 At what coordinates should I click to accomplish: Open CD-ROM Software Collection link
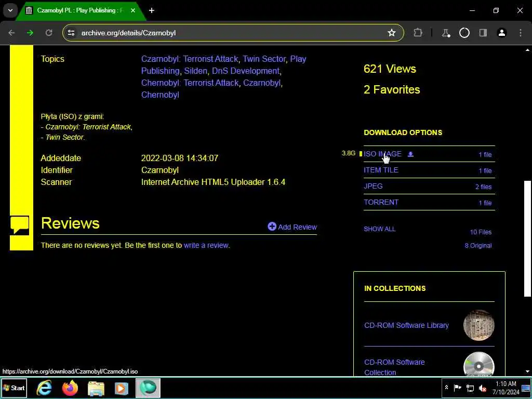point(394,367)
